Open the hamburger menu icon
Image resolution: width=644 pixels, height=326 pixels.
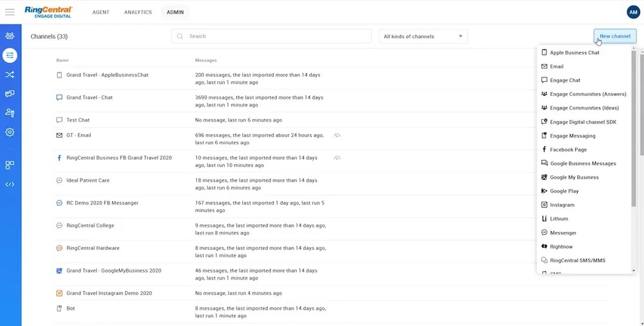coord(10,12)
